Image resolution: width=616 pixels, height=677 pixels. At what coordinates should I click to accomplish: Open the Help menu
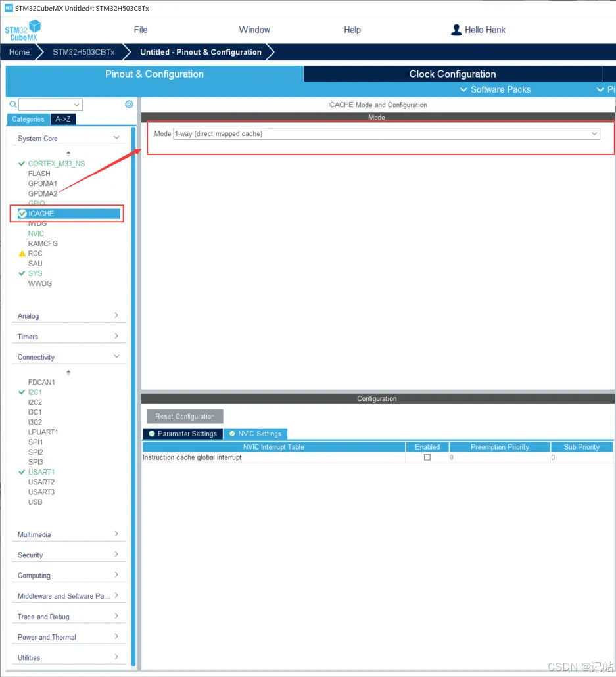point(352,30)
